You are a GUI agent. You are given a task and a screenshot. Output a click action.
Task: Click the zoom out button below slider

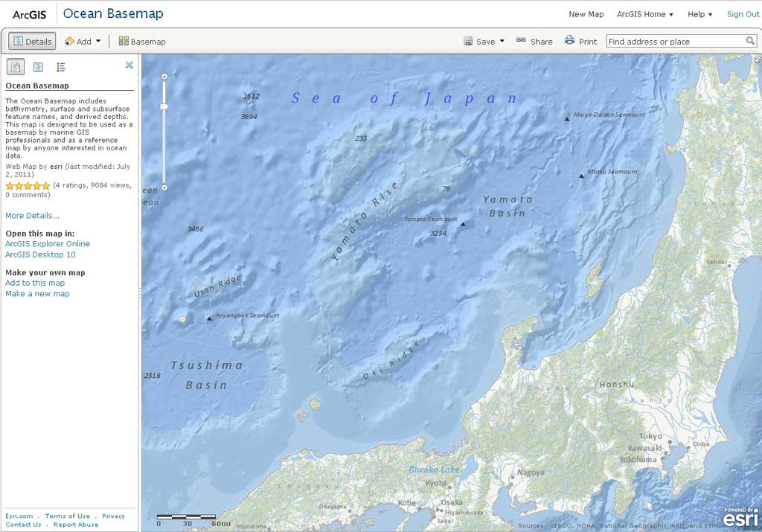164,188
